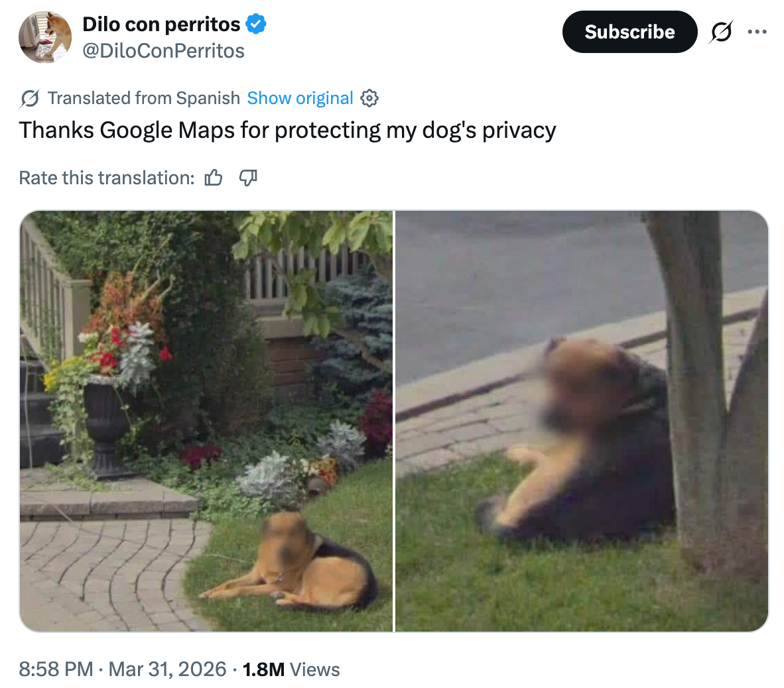Image resolution: width=784 pixels, height=688 pixels.
Task: Click the blue verified badge
Action: click(256, 24)
